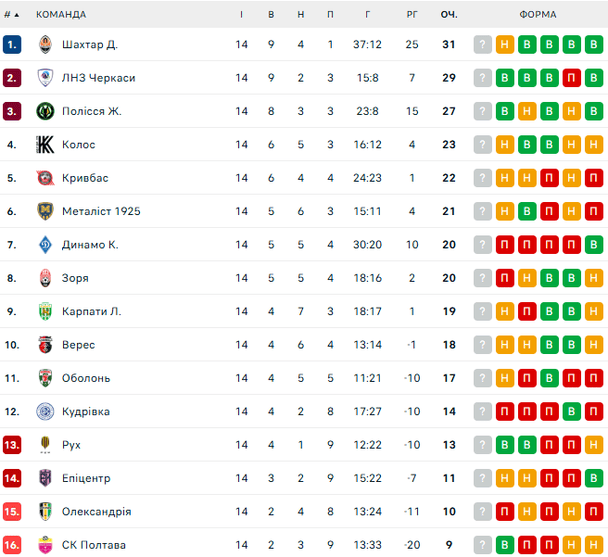Viewport: 608px width, 557px height.
Task: Click the Shakhtar D. club logo
Action: (45, 44)
